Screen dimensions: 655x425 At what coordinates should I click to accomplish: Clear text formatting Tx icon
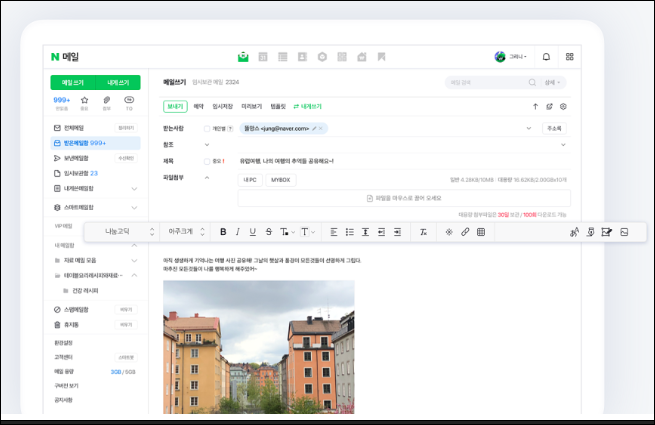(x=423, y=232)
